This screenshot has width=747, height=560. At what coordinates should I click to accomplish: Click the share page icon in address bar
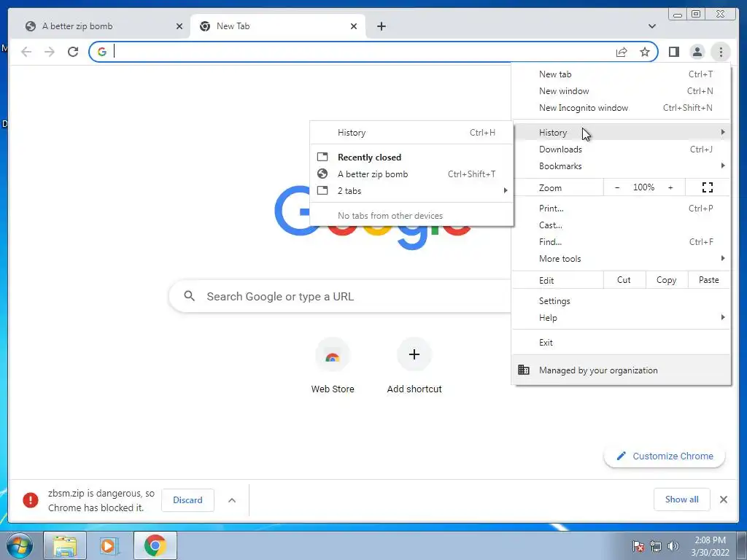coord(622,52)
